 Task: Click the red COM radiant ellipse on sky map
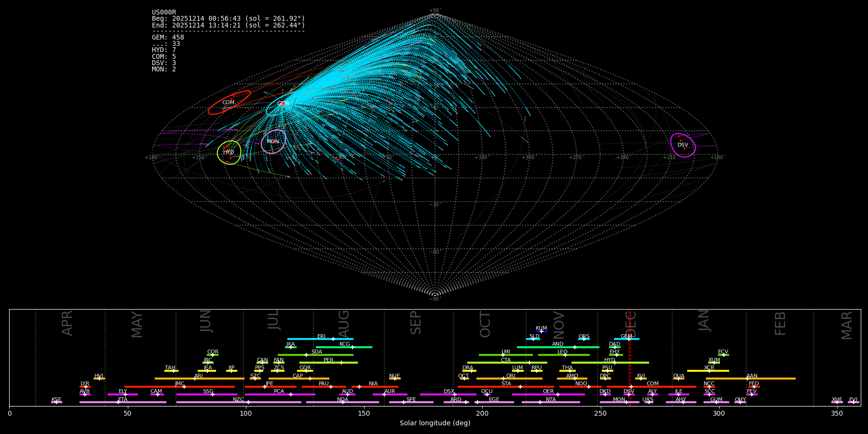click(x=229, y=102)
